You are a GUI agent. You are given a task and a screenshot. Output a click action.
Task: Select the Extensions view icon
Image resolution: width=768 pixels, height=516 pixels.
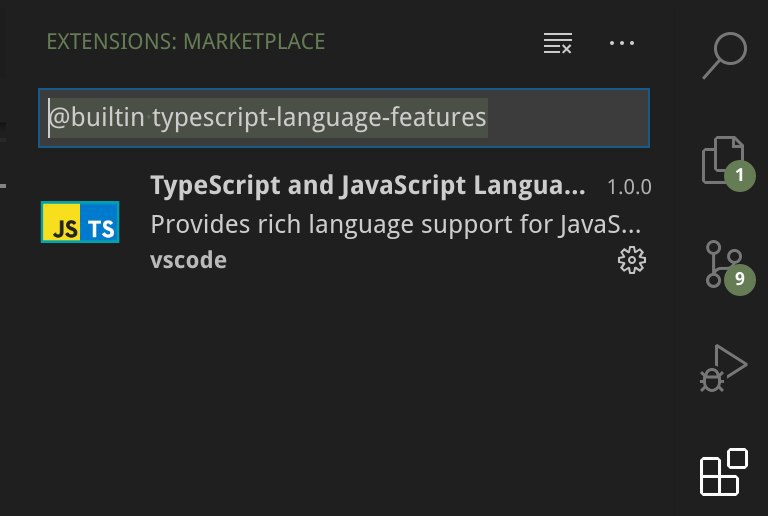tap(723, 472)
